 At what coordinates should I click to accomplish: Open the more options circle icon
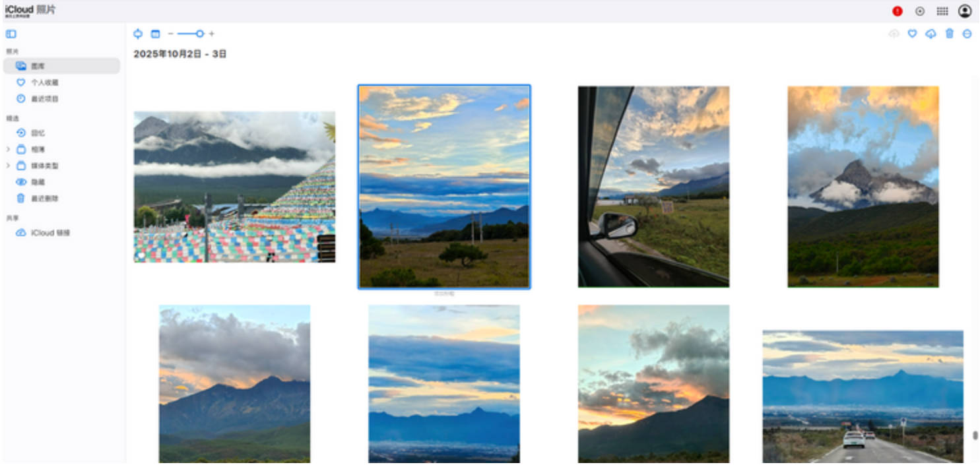[x=967, y=34]
